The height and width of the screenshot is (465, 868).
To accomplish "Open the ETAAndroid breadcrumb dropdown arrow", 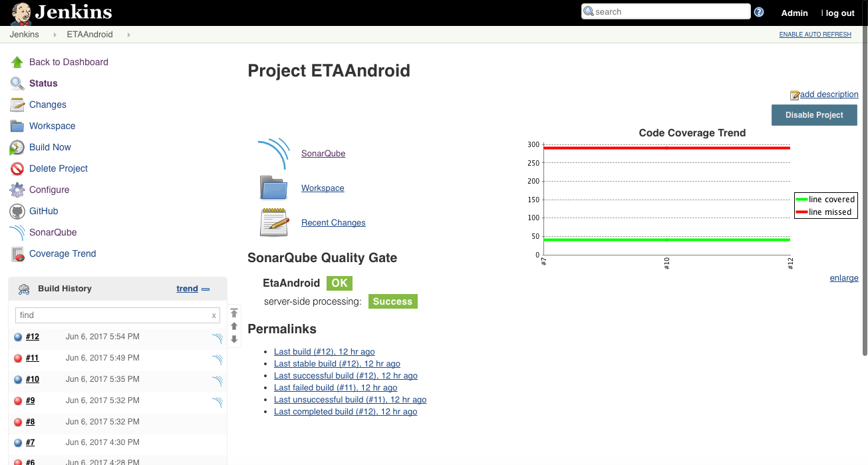I will click(x=128, y=35).
